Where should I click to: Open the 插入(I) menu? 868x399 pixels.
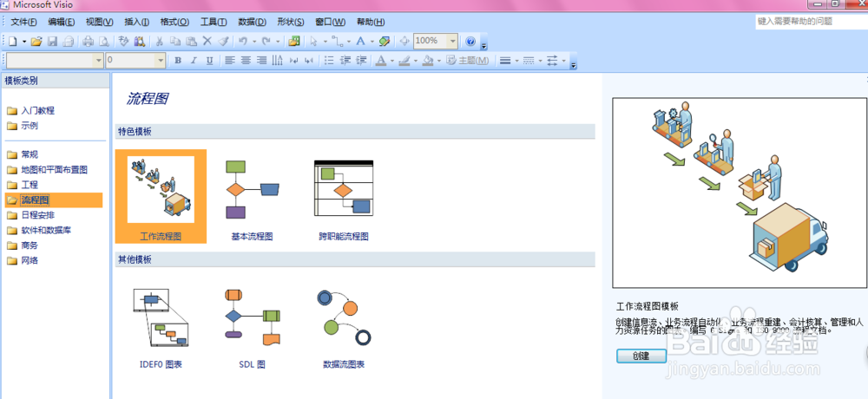pos(137,23)
